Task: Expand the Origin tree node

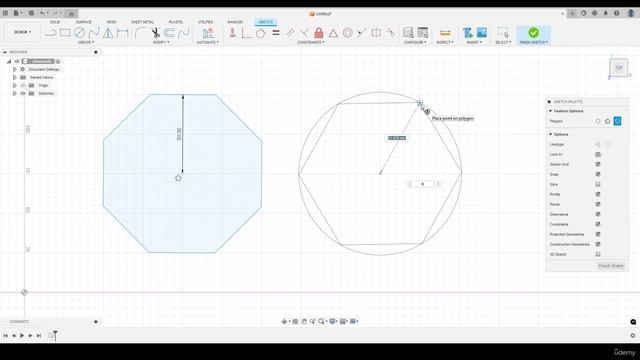Action: [15, 85]
